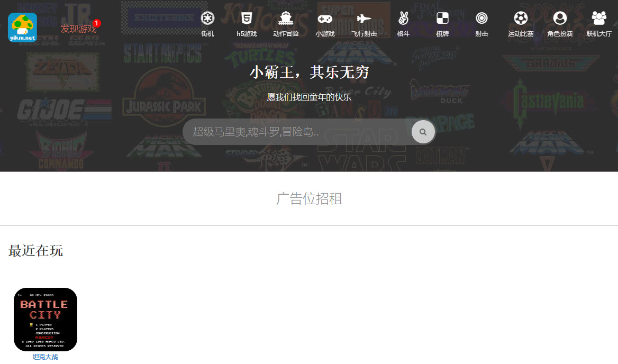The width and height of the screenshot is (618, 364).
Task: Open the 广告位招租 advertisement banner
Action: [309, 199]
